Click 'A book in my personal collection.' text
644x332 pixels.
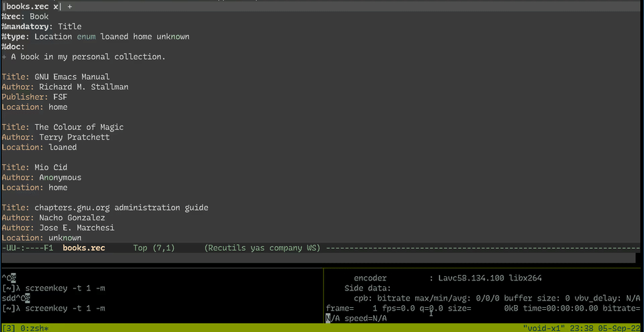click(x=88, y=57)
